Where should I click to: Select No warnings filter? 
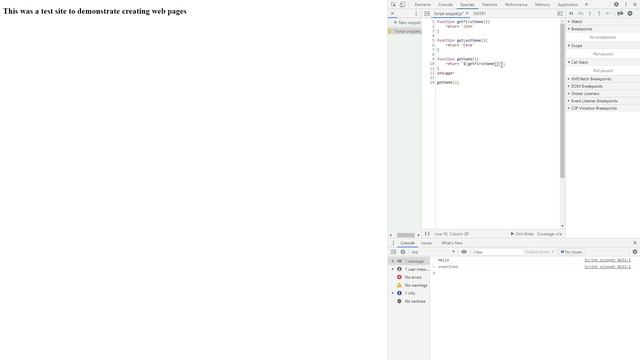[x=409, y=285]
